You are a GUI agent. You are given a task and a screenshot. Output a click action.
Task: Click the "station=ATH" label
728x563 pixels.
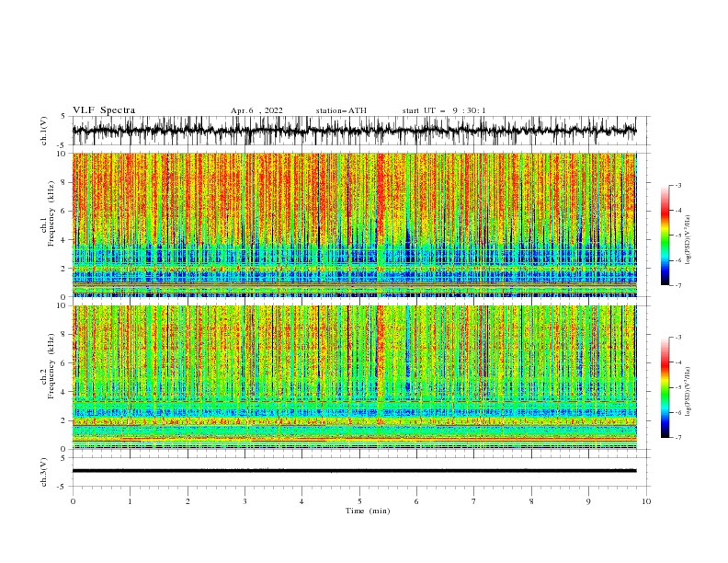341,110
